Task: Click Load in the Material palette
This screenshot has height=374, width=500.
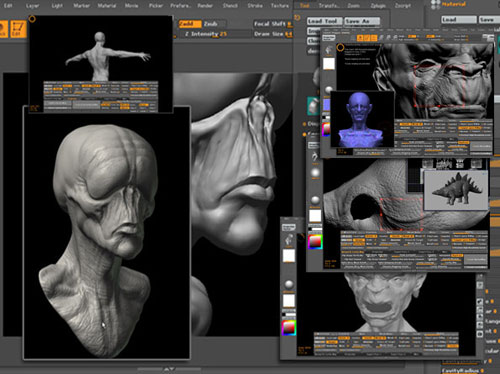Action: [x=459, y=20]
